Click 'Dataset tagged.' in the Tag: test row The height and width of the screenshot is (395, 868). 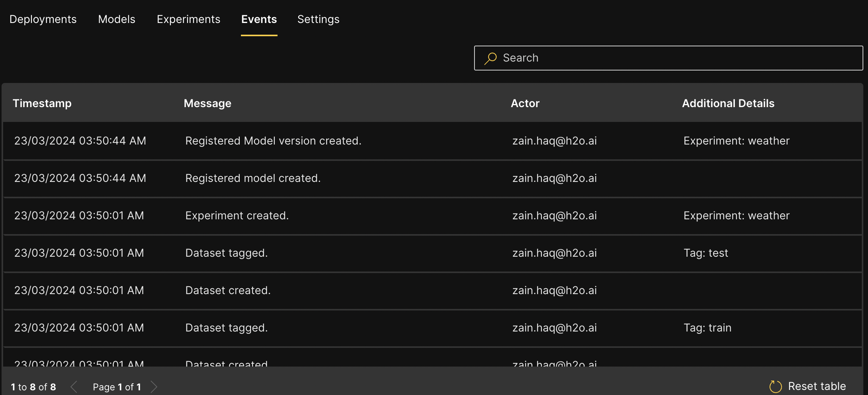[x=227, y=253]
